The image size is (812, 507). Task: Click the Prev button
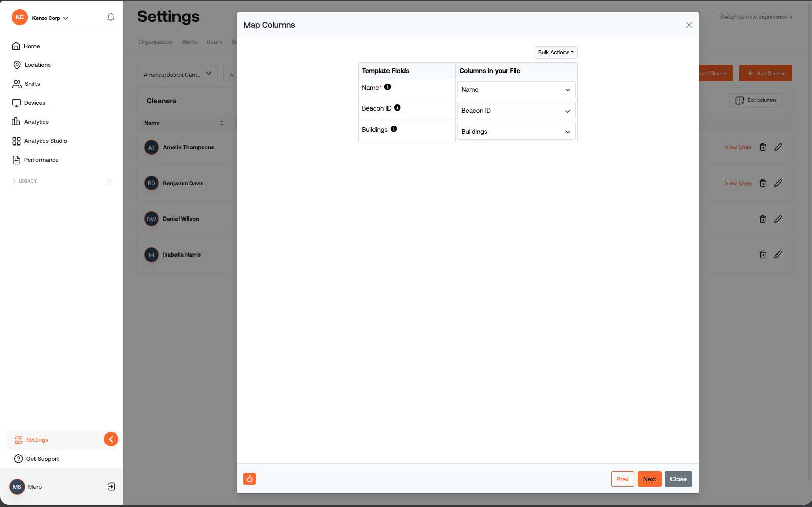coord(623,479)
